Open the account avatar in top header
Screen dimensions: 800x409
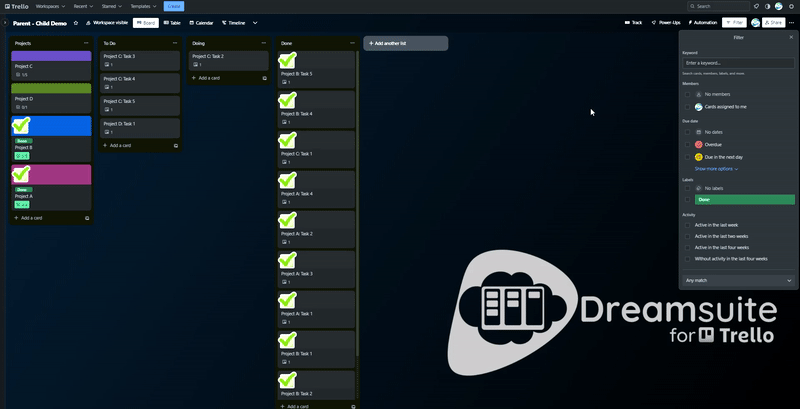click(779, 7)
